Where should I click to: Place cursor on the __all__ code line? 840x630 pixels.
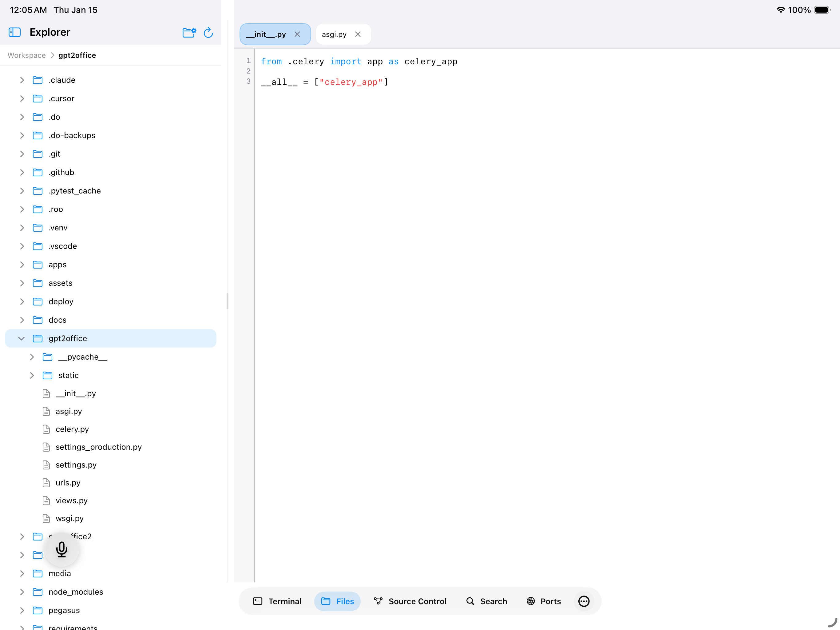click(325, 82)
